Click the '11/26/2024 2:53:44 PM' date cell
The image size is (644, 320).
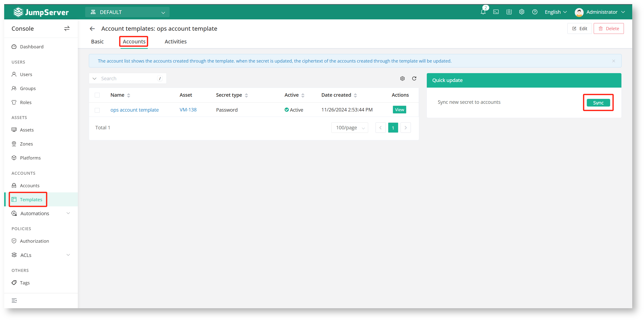(347, 110)
